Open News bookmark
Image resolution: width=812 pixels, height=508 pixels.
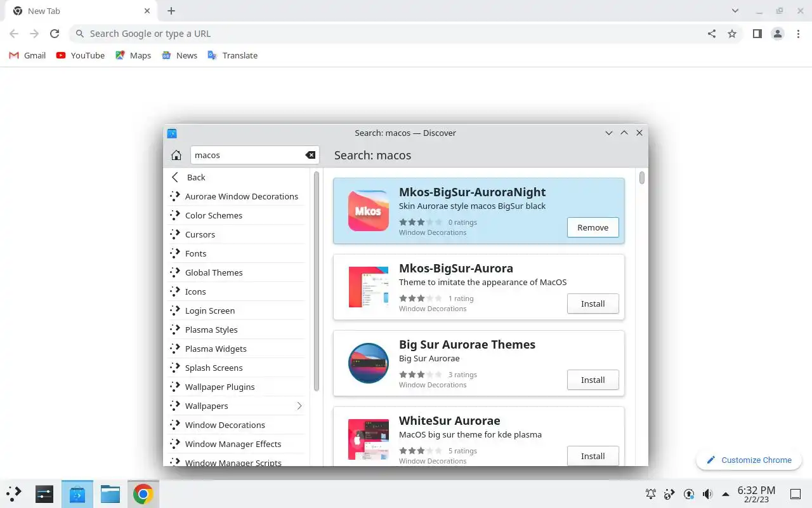click(x=180, y=55)
